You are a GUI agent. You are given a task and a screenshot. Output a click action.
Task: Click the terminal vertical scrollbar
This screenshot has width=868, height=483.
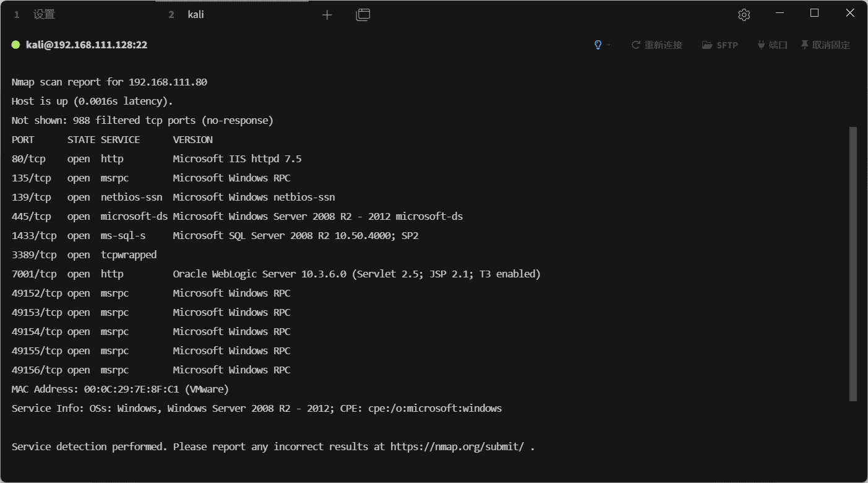point(853,263)
